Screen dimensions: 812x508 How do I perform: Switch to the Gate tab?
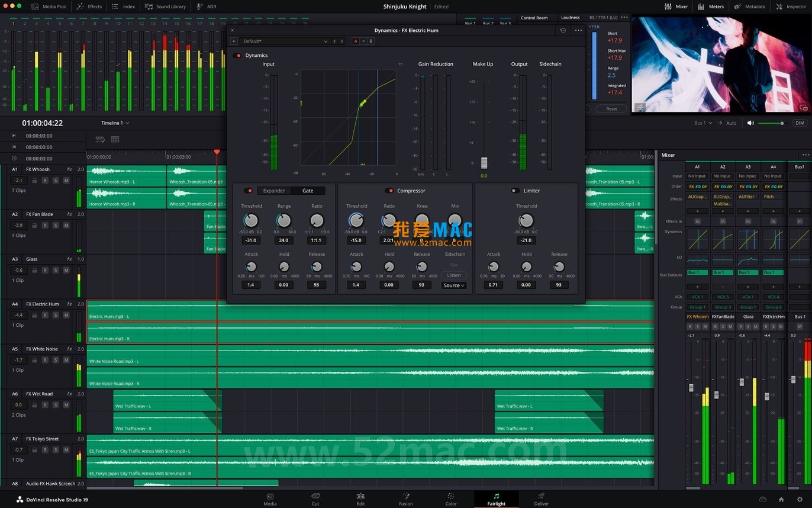[x=307, y=191]
